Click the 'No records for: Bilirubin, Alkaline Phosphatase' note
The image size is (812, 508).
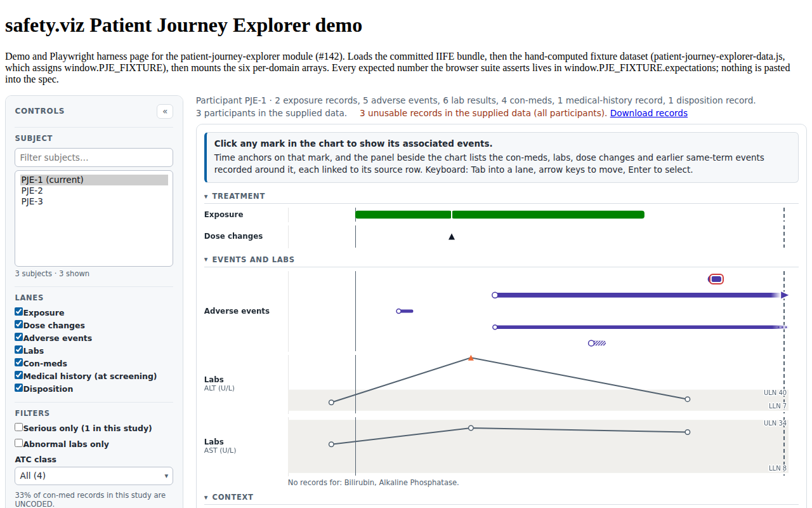[x=373, y=483]
